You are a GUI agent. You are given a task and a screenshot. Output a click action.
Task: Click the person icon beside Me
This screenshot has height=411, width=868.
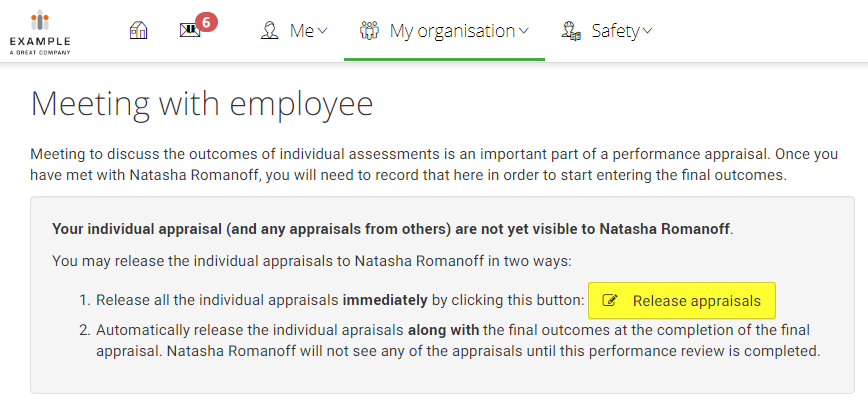[x=269, y=30]
